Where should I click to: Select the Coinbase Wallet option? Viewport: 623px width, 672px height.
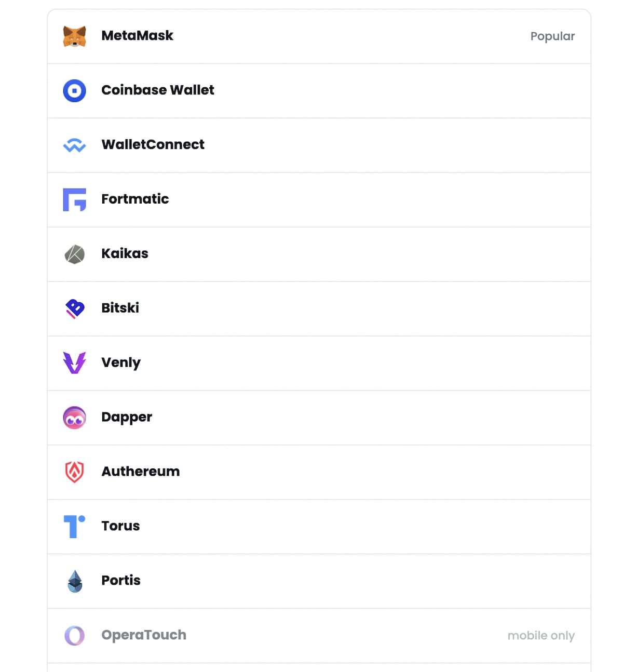[311, 90]
